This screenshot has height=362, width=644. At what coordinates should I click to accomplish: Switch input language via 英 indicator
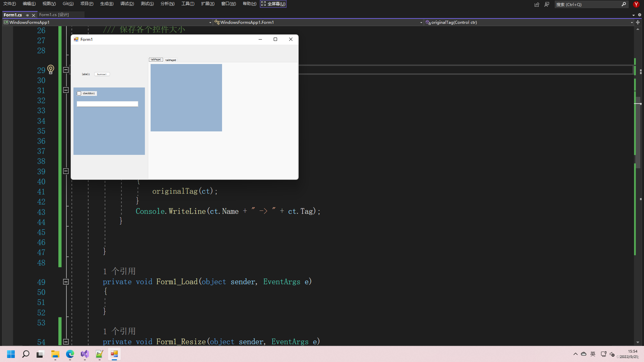(x=592, y=354)
